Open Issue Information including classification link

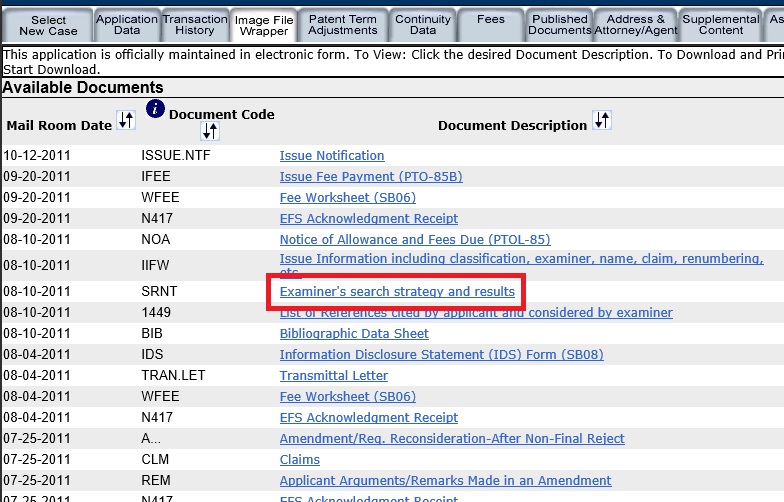click(x=522, y=258)
